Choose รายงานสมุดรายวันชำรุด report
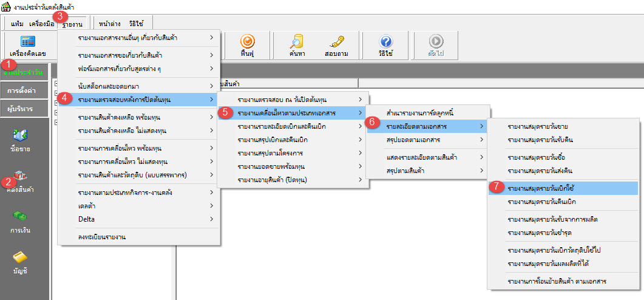The width and height of the screenshot is (644, 300). tap(563, 233)
